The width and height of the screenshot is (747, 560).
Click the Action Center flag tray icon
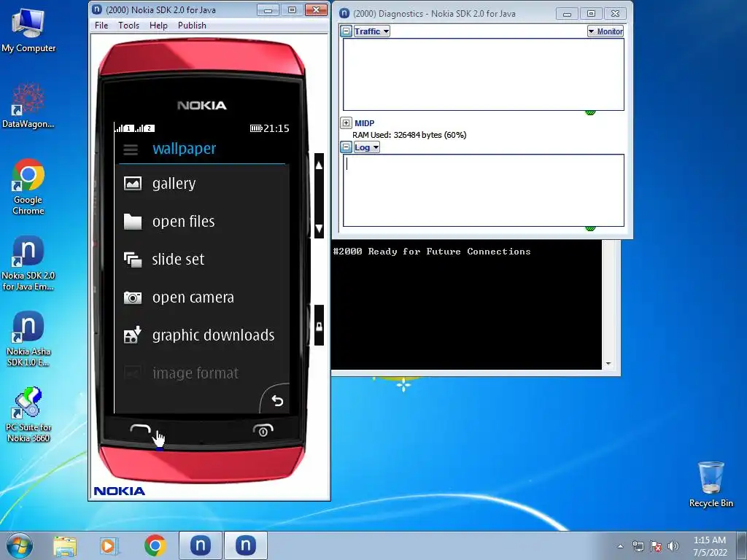pos(656,546)
